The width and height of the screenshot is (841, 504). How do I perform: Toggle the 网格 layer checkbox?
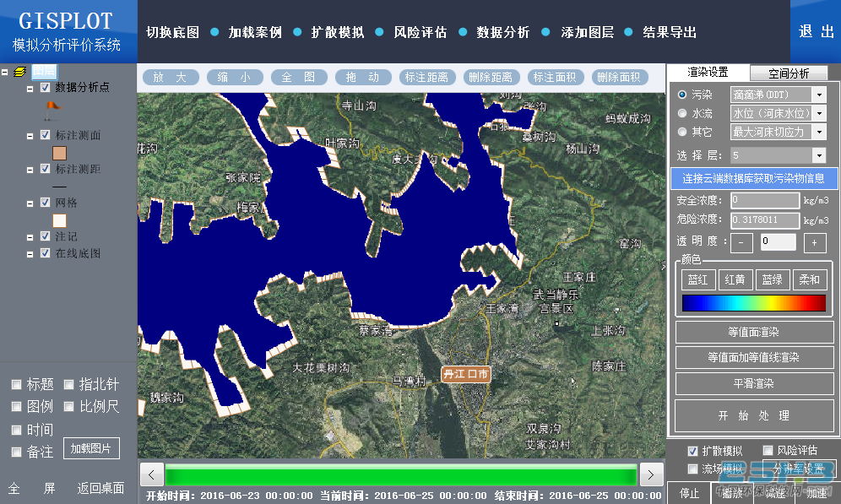[46, 203]
